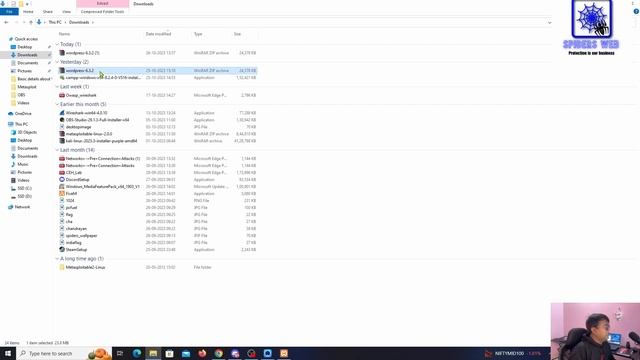Collapse the Last month (14) group
The height and width of the screenshot is (360, 640).
coord(57,150)
